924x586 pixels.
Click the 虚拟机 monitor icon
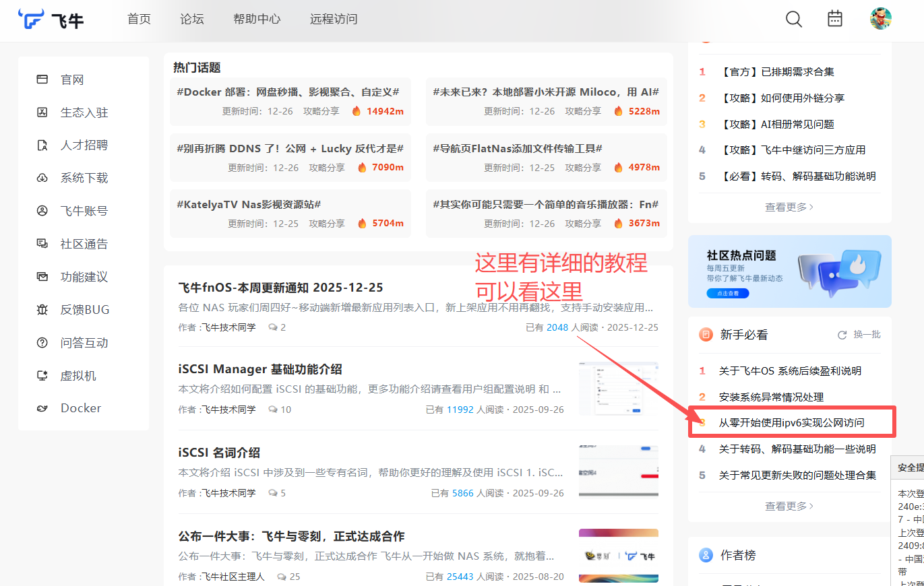[42, 375]
